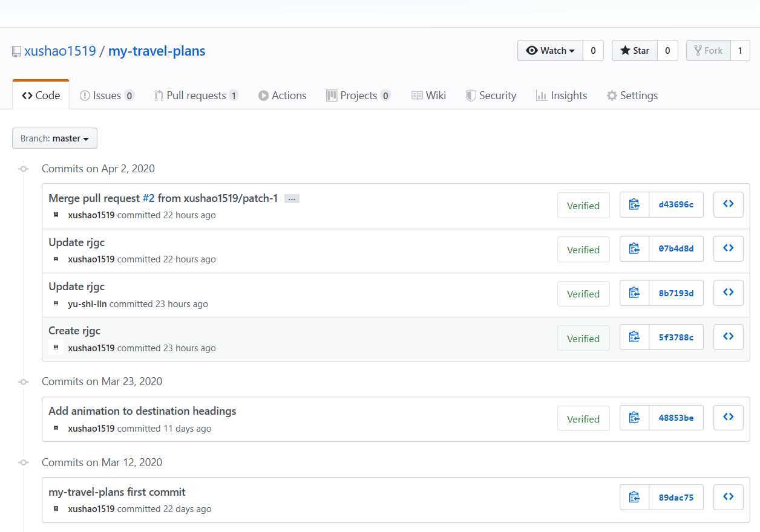Show Verified signature details for commit d43696c
Image resolution: width=760 pixels, height=532 pixels.
coord(583,206)
